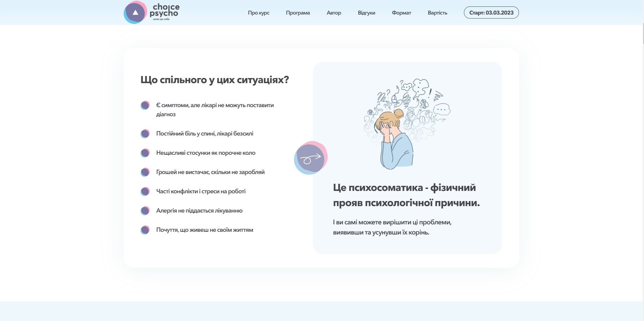Open 'Автор' in navigation

pyautogui.click(x=334, y=13)
